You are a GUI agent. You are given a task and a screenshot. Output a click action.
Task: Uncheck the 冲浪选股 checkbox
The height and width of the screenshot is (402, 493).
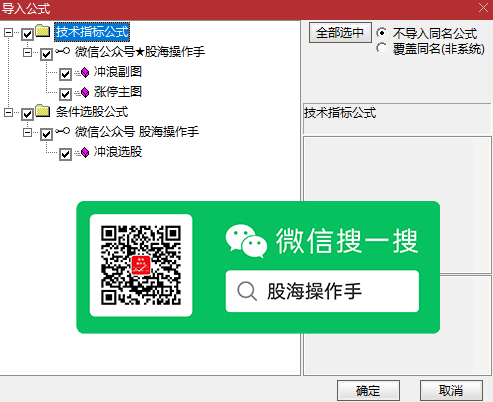coord(65,154)
